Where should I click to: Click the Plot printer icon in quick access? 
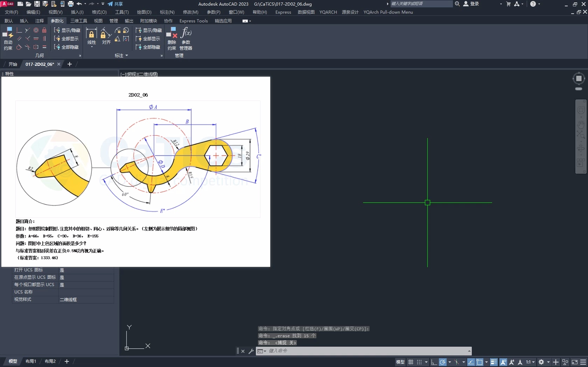click(x=71, y=4)
